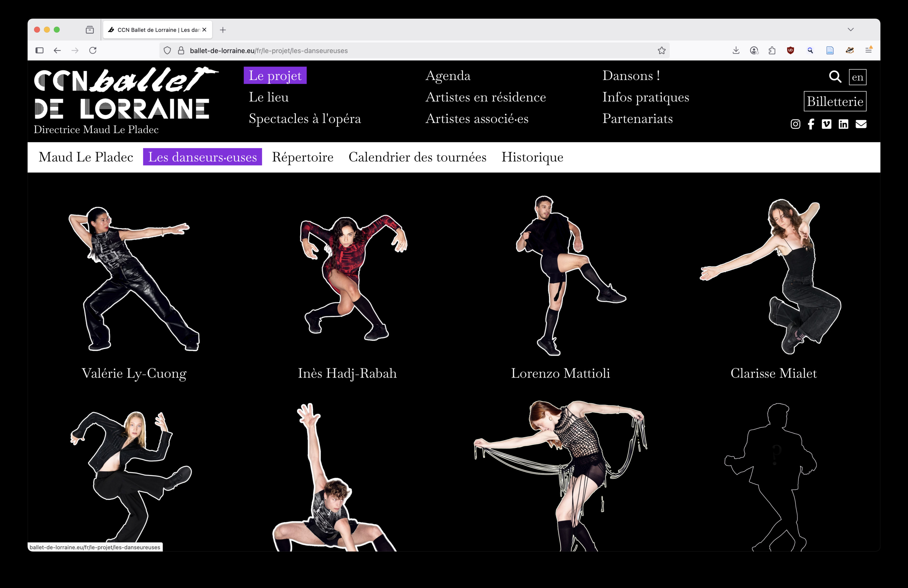Open the browser downloads icon
The width and height of the screenshot is (908, 588).
pos(736,50)
